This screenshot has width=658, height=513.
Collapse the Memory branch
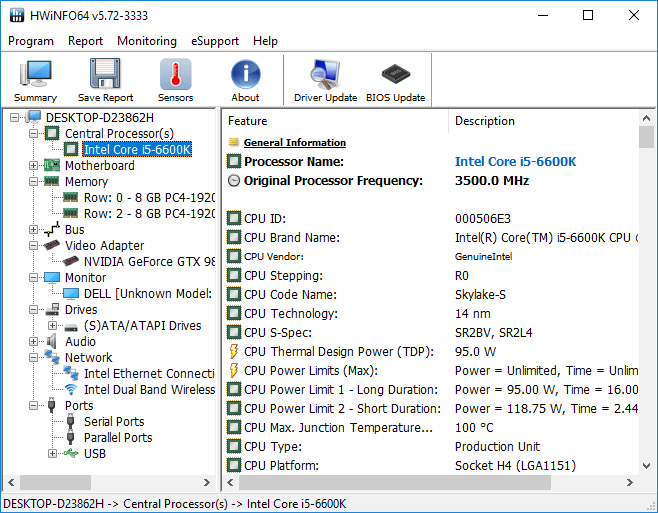(x=33, y=181)
